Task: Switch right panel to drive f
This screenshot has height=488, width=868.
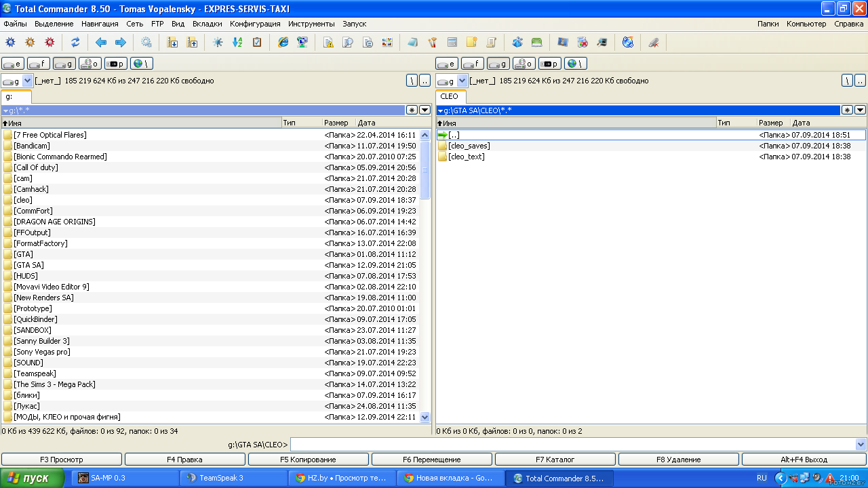Action: (473, 64)
